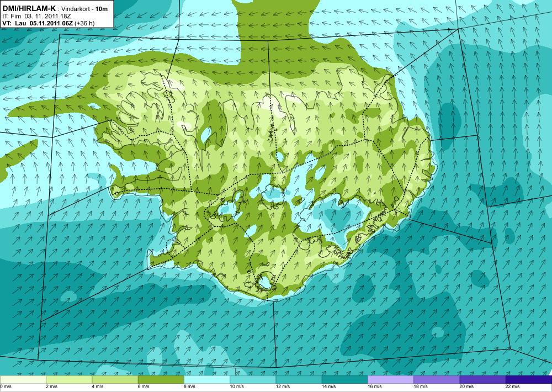Click the "10 m/s" legend label

point(237,386)
